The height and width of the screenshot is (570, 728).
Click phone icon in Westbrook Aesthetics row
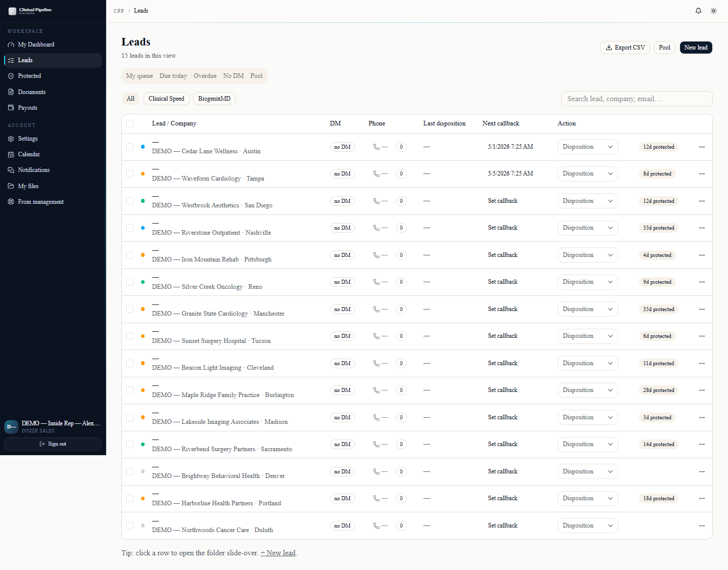coord(376,201)
